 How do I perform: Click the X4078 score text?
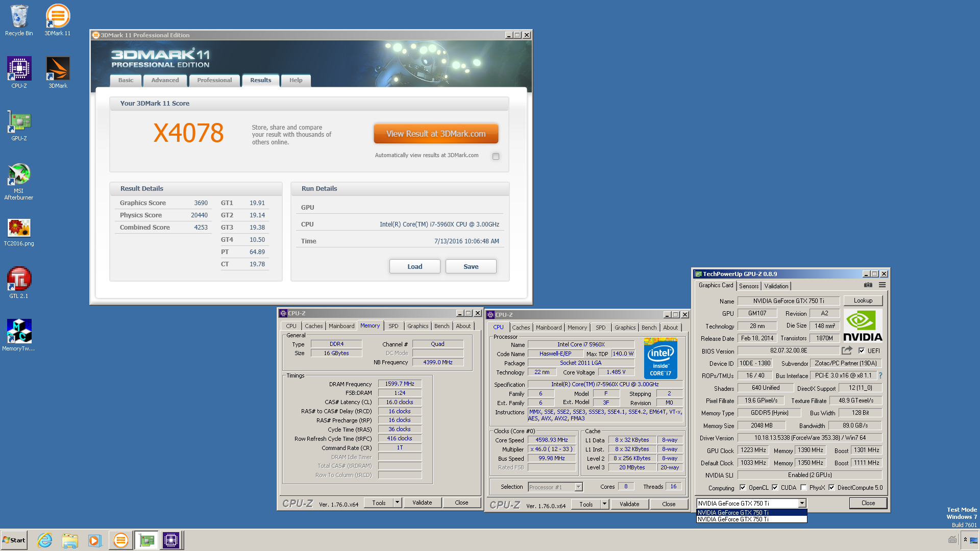[x=188, y=133]
